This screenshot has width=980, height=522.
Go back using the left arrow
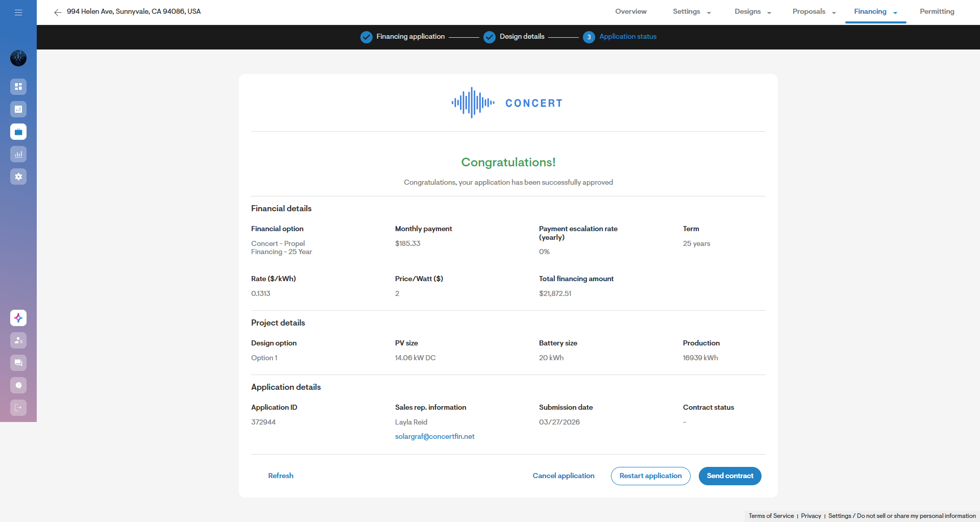(x=58, y=12)
